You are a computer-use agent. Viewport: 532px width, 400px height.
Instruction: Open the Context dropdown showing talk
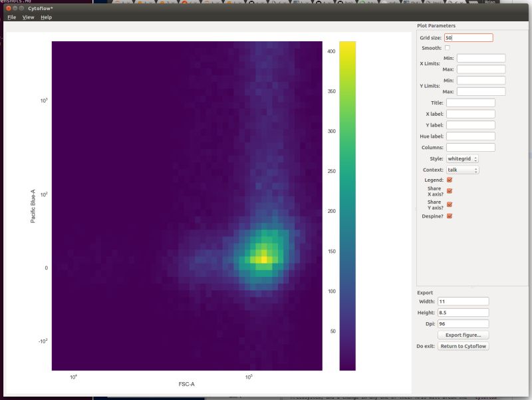coord(462,170)
